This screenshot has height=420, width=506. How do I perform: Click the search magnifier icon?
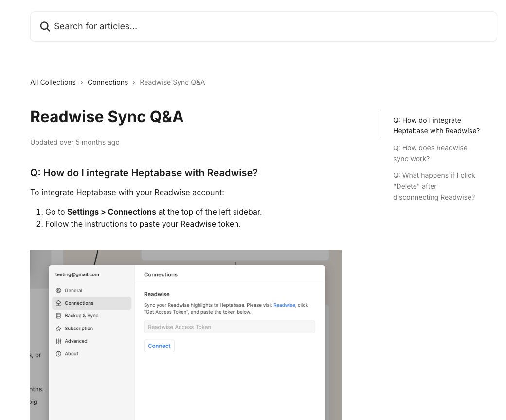click(45, 26)
